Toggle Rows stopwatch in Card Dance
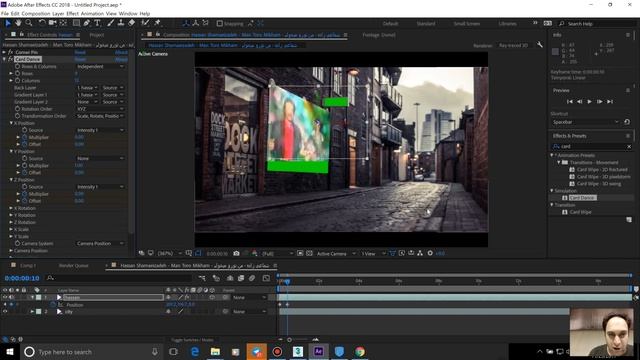The width and height of the screenshot is (640, 360). (18, 73)
